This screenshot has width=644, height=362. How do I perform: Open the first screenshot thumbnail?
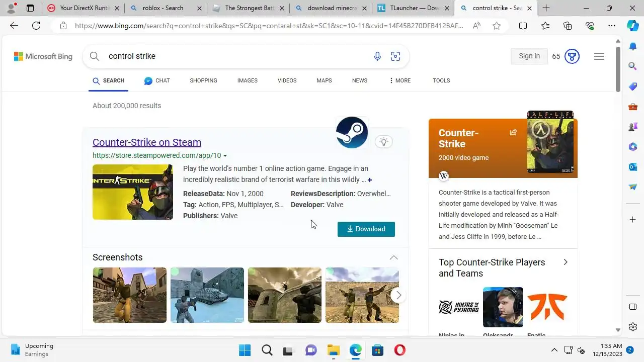pos(130,295)
